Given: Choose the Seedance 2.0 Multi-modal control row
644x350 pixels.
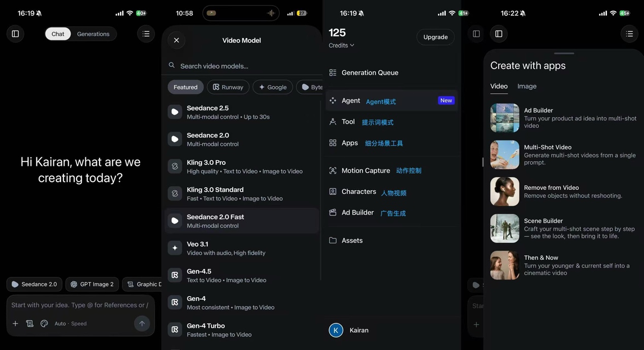Looking at the screenshot, I should tap(242, 139).
